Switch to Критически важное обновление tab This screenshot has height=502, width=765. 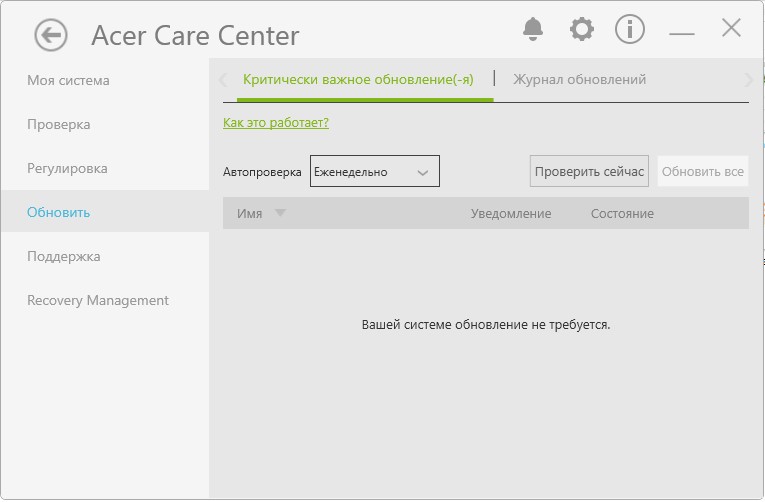click(x=358, y=80)
